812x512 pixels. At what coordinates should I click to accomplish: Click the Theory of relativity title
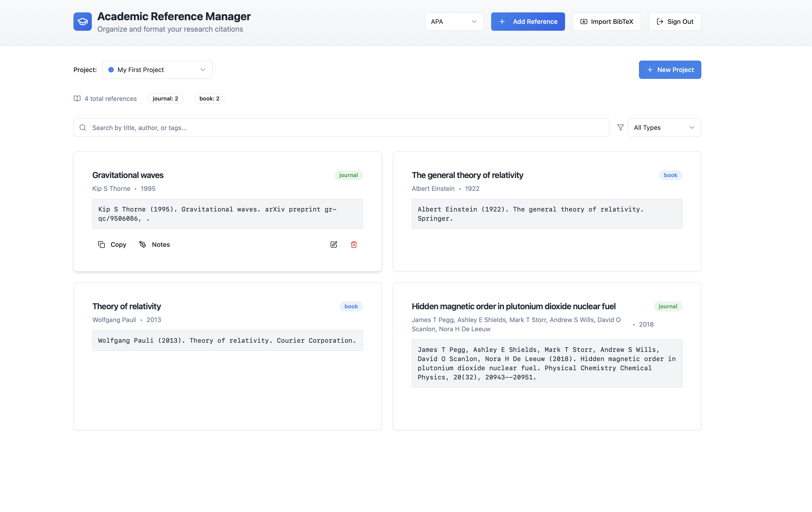point(126,306)
